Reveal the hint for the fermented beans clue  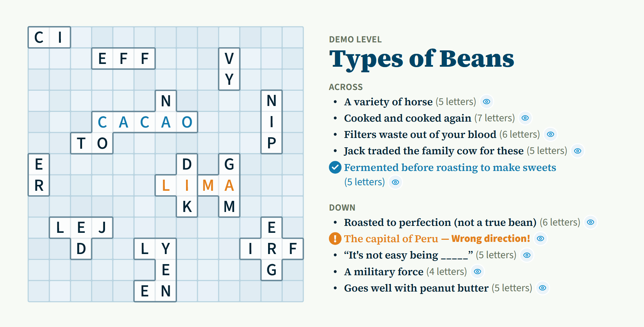395,182
